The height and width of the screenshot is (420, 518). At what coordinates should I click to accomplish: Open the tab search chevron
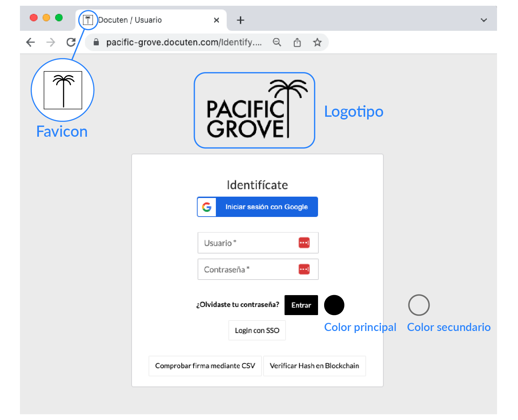click(484, 20)
